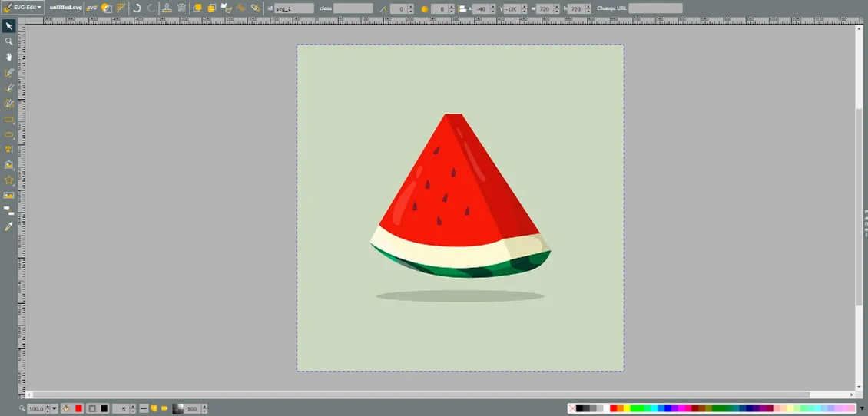
Task: Convert selection to path
Action: coord(226,8)
